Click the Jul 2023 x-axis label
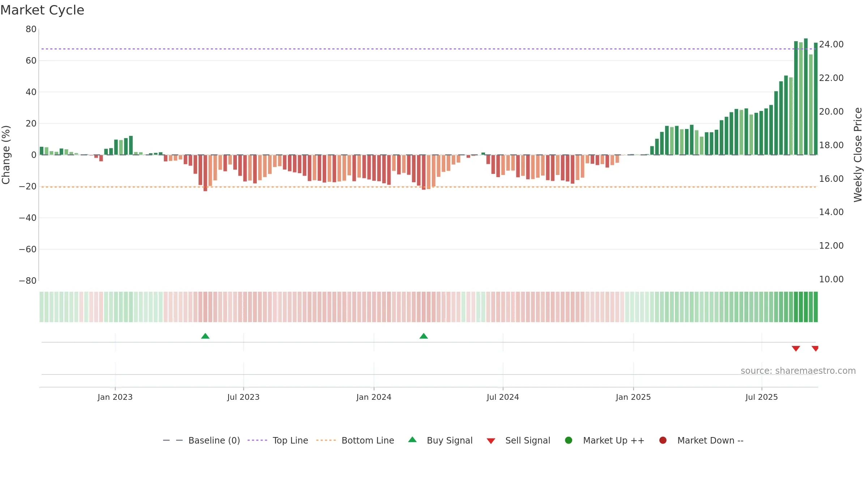Image resolution: width=868 pixels, height=488 pixels. [243, 397]
